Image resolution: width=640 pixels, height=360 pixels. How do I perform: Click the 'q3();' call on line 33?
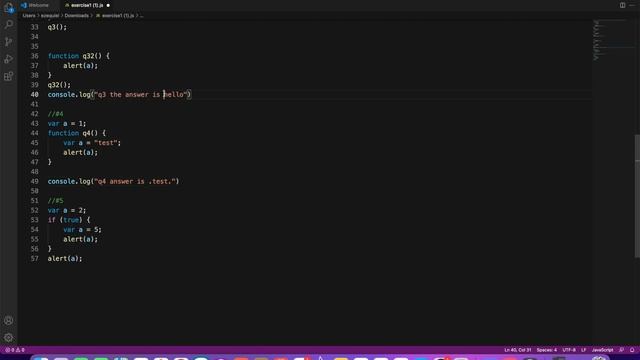pyautogui.click(x=57, y=27)
